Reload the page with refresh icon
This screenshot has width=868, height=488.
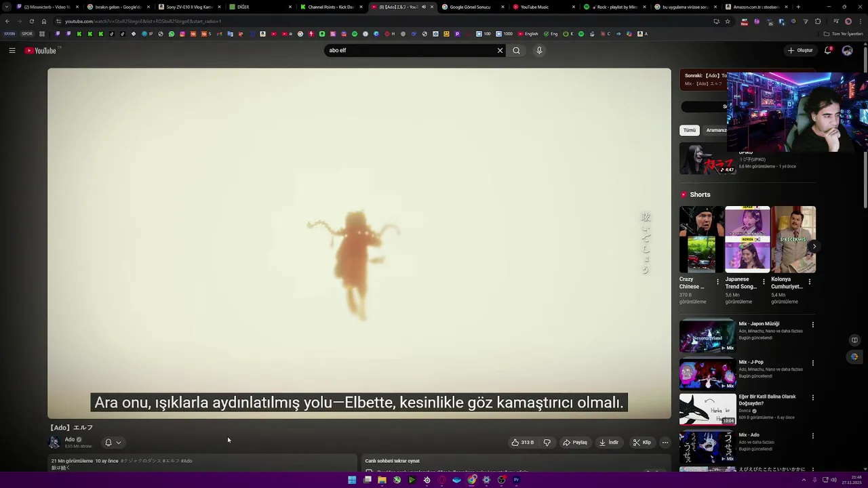pyautogui.click(x=31, y=21)
